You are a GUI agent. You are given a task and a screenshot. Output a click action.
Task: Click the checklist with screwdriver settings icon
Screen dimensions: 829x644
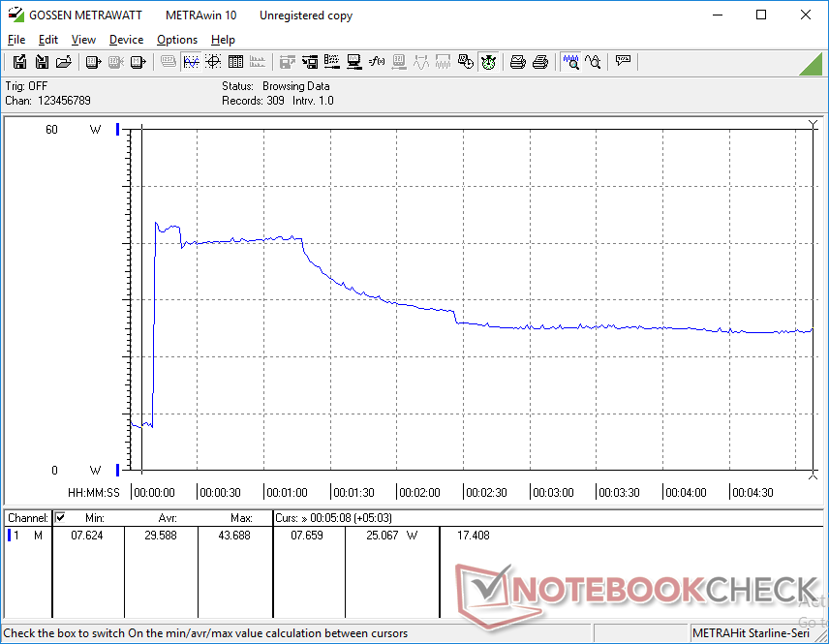coord(332,62)
